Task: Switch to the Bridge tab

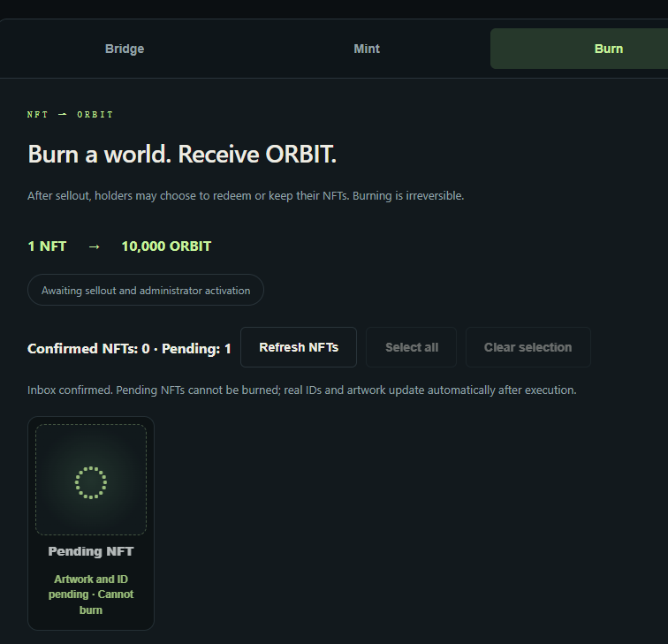Action: click(x=125, y=49)
